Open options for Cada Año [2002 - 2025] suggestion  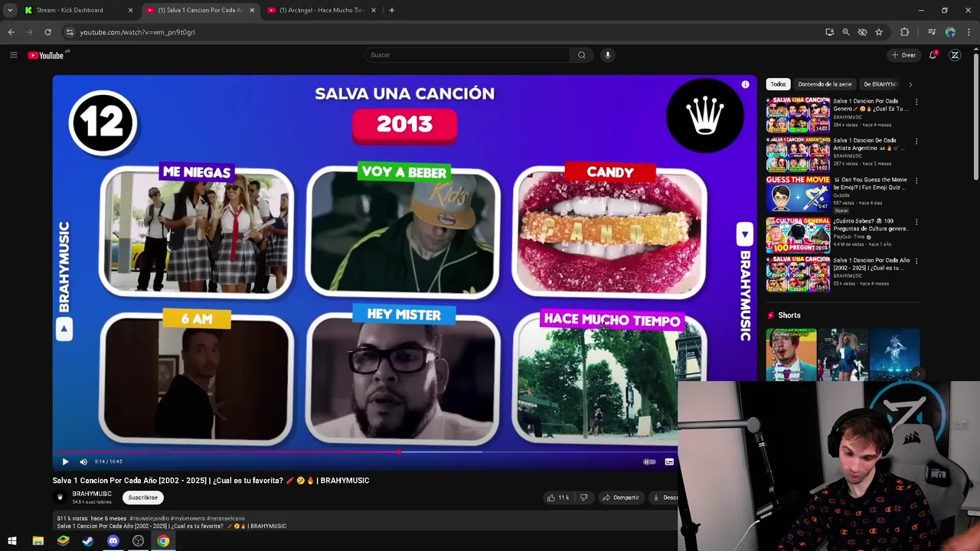coord(916,262)
